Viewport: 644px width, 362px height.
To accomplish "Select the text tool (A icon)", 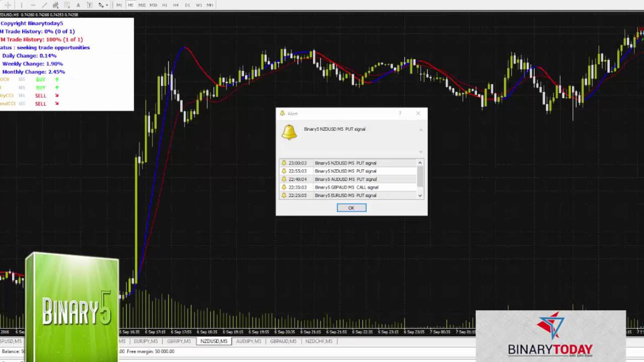I will 78,5.
